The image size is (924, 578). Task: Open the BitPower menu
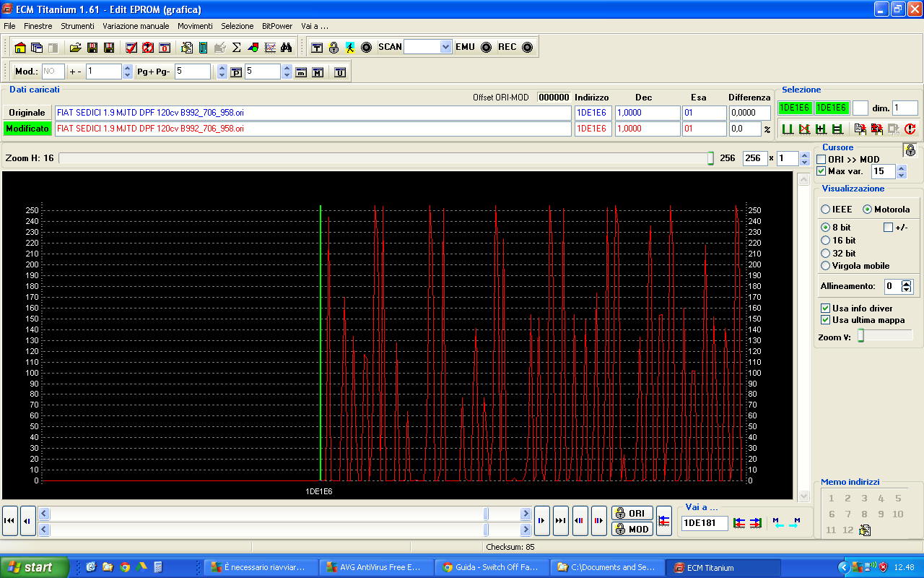(x=277, y=26)
